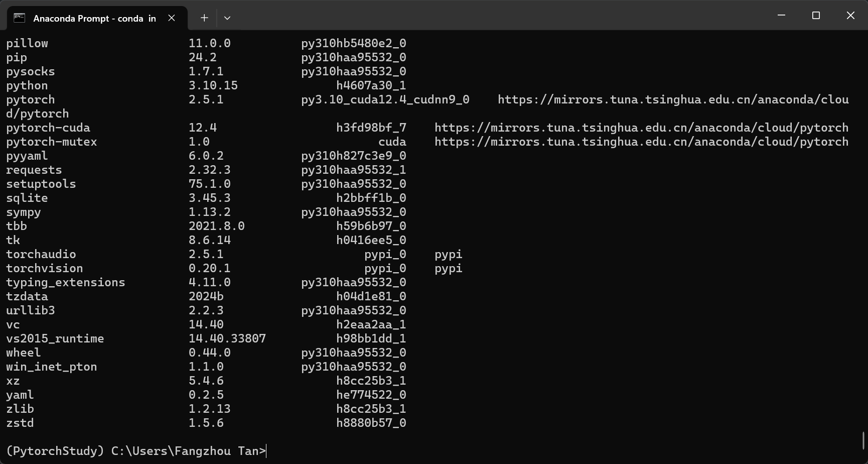
Task: Click the cuda build label in pytorch-mutex row
Action: [x=392, y=142]
